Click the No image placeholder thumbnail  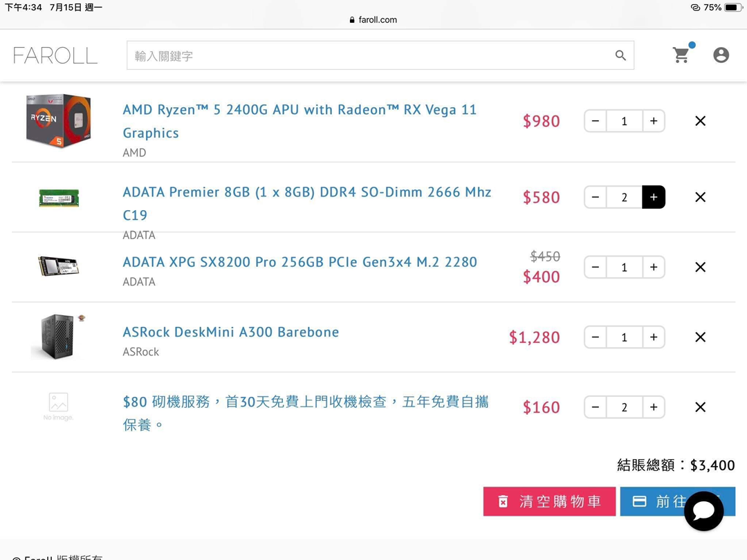pos(58,407)
